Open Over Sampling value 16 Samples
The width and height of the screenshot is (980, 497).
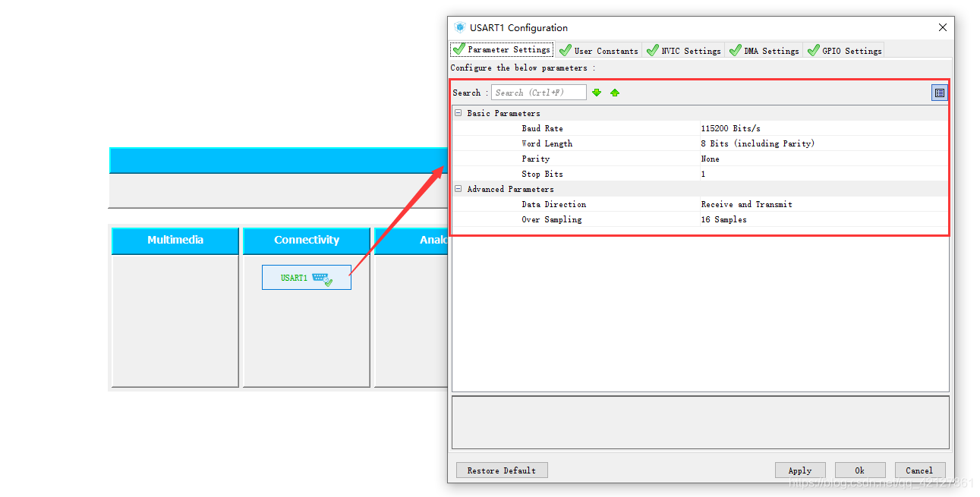(x=723, y=219)
